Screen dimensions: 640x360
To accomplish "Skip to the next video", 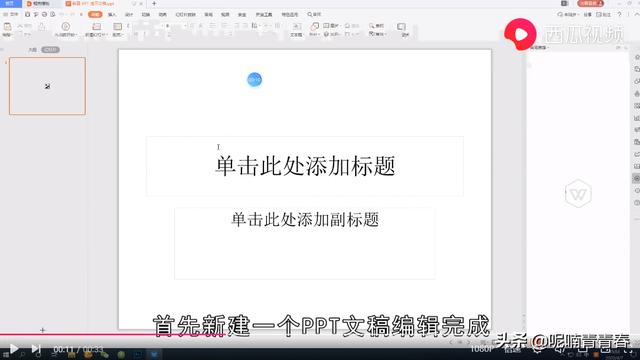I will 36,349.
